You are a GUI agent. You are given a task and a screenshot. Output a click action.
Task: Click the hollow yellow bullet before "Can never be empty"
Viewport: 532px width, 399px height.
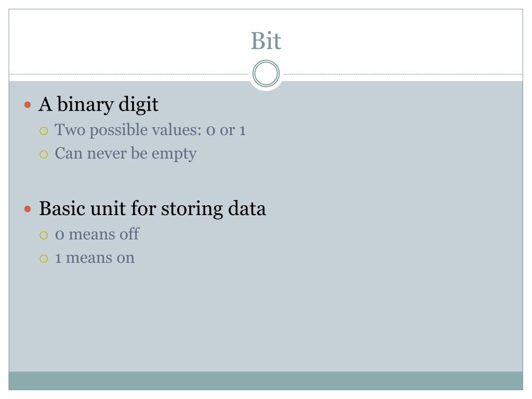tap(44, 155)
